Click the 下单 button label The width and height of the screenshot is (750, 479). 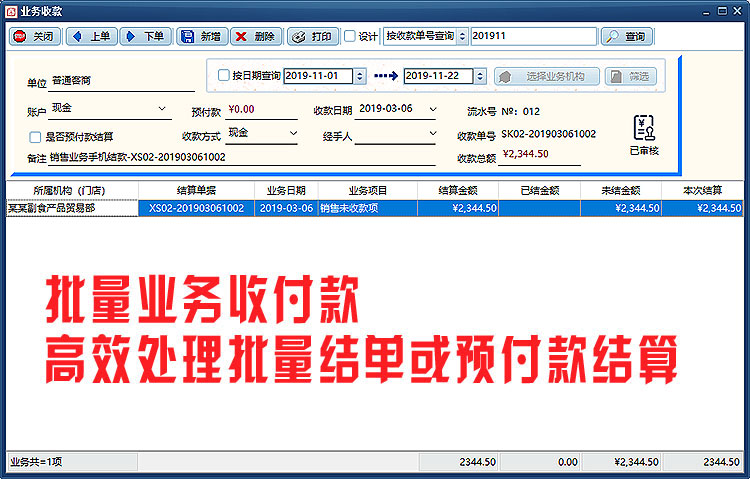(154, 36)
